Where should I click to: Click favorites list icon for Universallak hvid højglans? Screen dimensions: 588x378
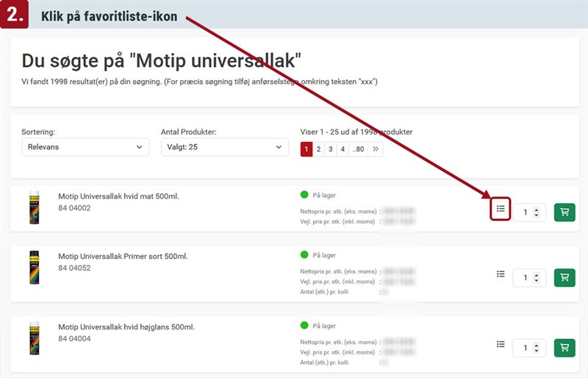(x=501, y=344)
